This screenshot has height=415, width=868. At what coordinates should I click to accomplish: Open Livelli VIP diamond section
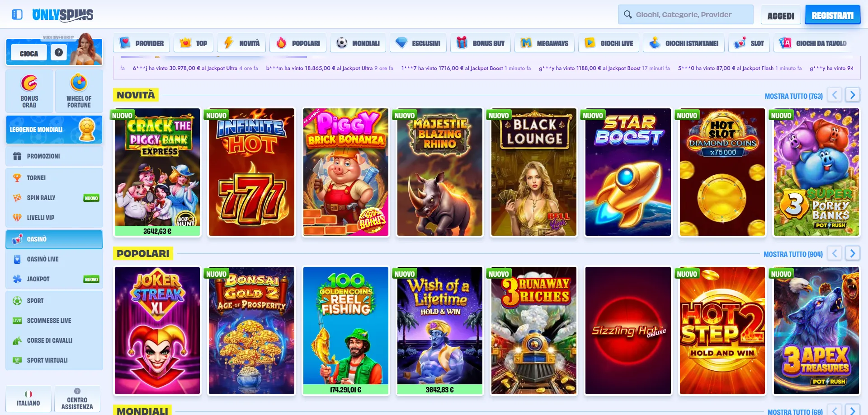click(54, 218)
